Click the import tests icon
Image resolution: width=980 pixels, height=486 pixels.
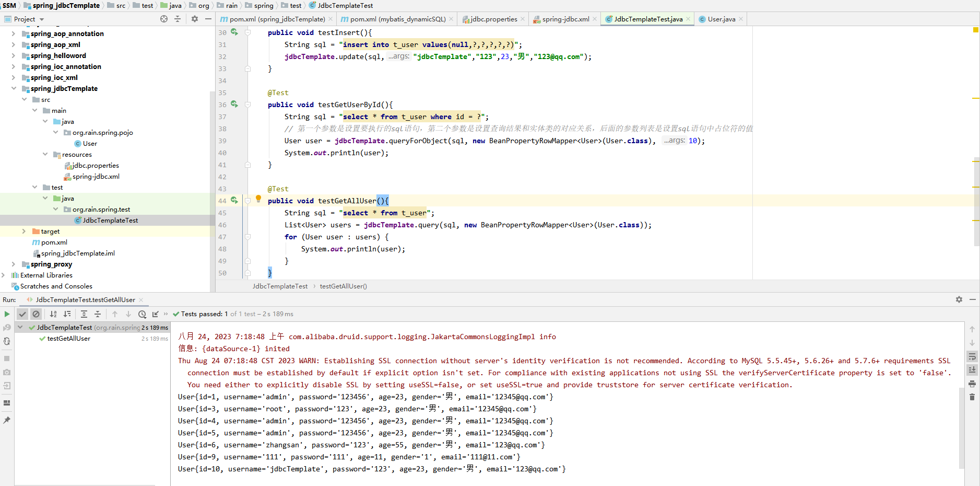click(155, 314)
